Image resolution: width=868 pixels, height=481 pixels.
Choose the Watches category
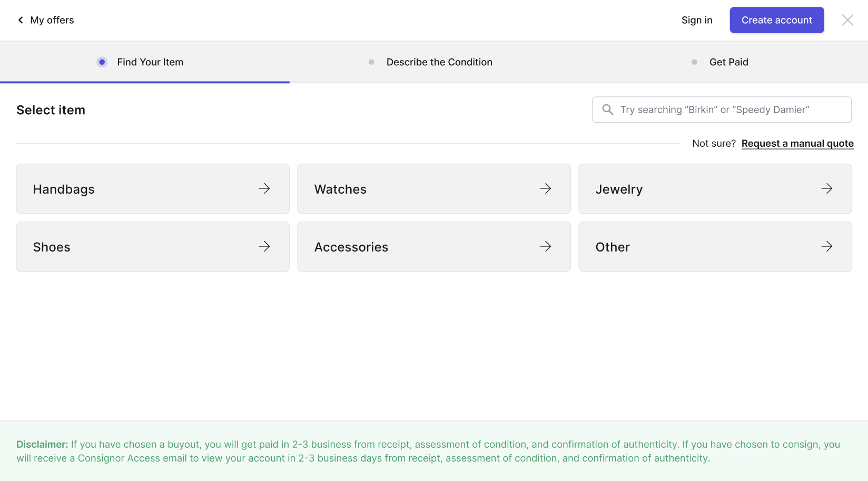click(434, 189)
